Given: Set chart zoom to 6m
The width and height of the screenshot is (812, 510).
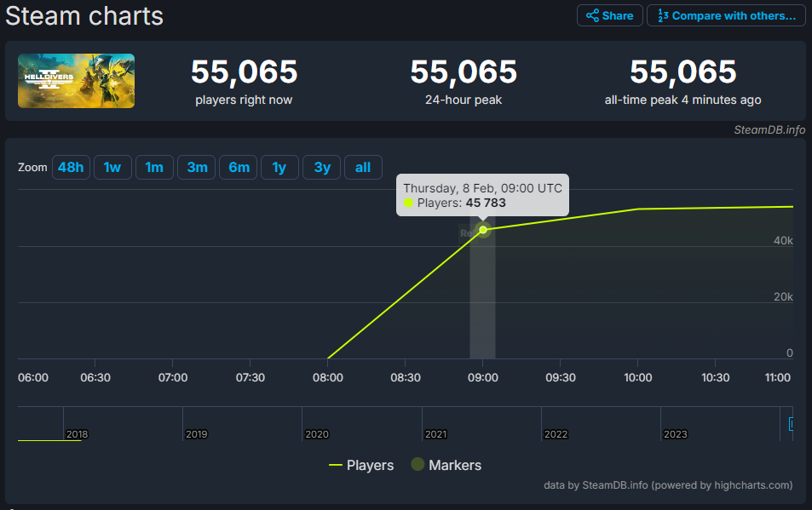Looking at the screenshot, I should click(239, 168).
